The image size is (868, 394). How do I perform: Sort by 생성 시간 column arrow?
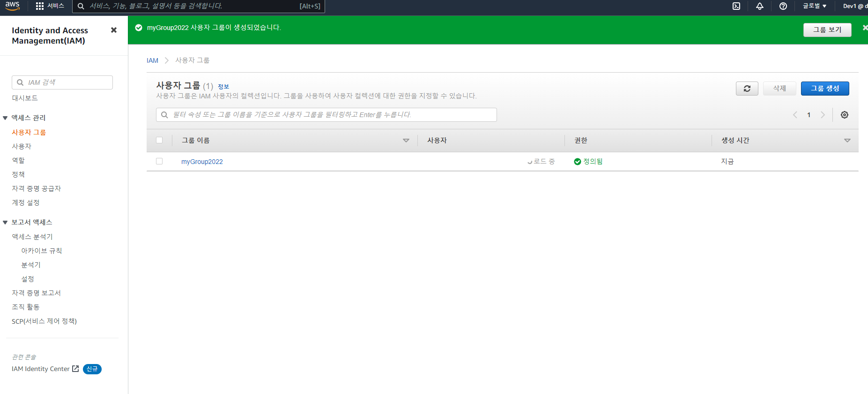pyautogui.click(x=847, y=141)
